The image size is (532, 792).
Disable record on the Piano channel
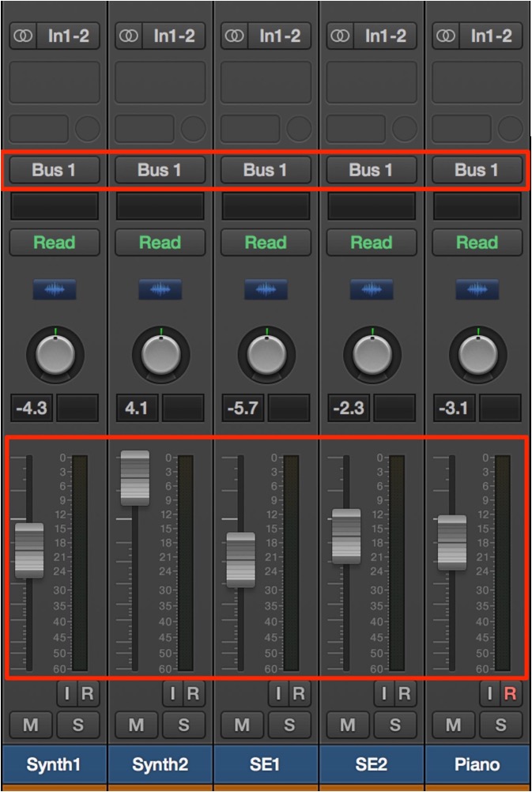click(510, 694)
